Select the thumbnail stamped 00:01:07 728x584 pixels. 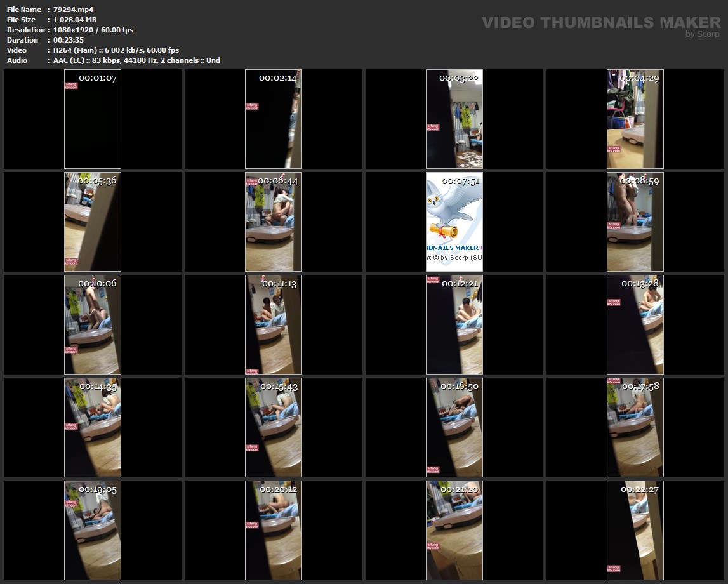point(93,119)
